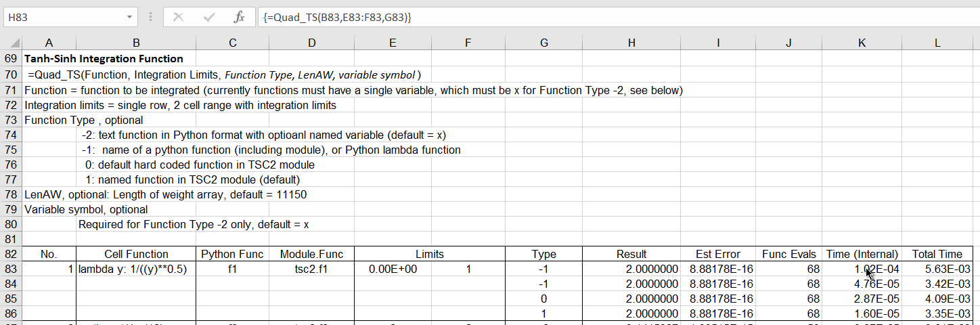The height and width of the screenshot is (325, 980).
Task: Select column H header
Action: (631, 43)
